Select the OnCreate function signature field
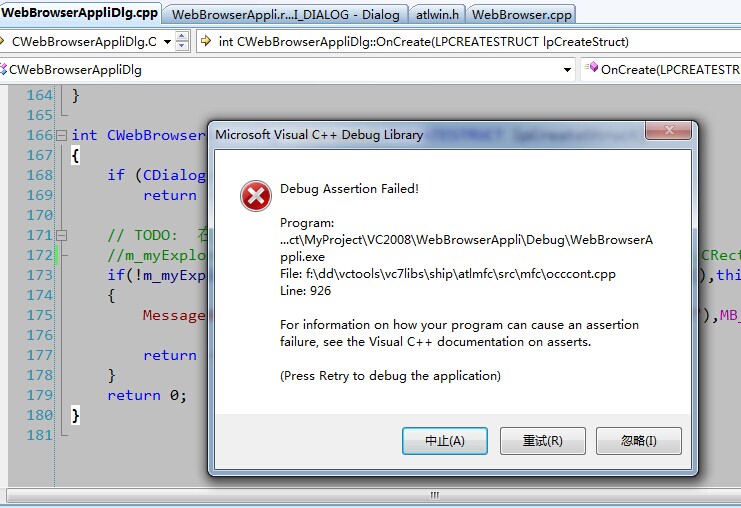 [x=468, y=42]
